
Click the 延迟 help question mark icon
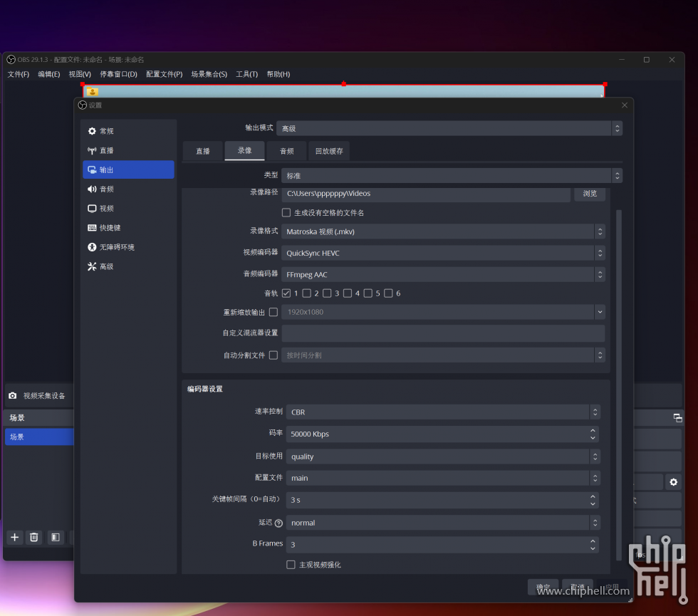278,523
